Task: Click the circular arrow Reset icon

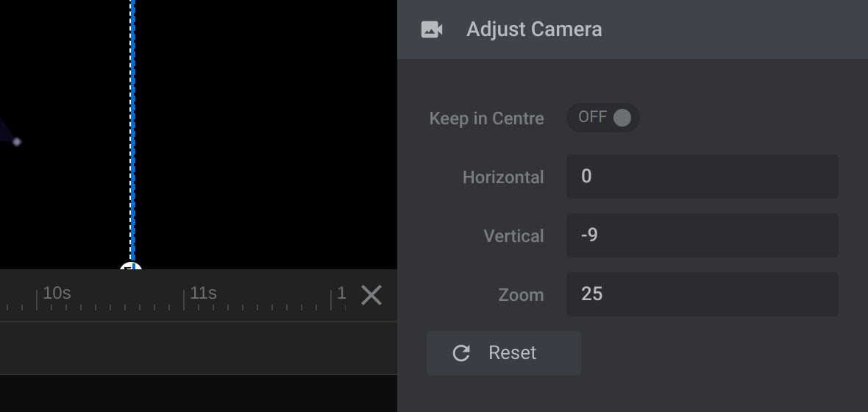Action: click(x=461, y=353)
